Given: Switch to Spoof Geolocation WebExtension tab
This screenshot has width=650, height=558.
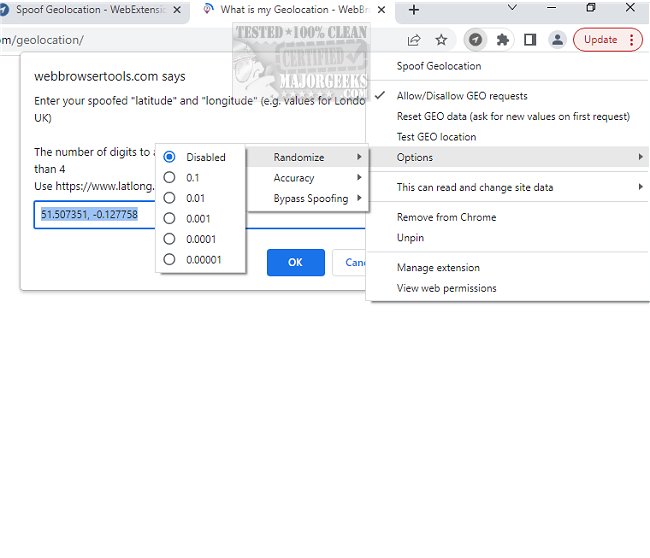Looking at the screenshot, I should coord(92,11).
